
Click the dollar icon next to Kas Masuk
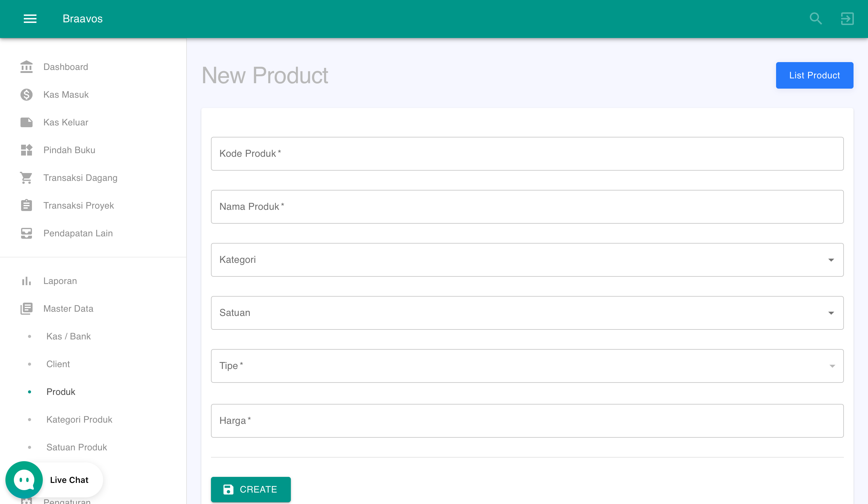click(x=26, y=94)
